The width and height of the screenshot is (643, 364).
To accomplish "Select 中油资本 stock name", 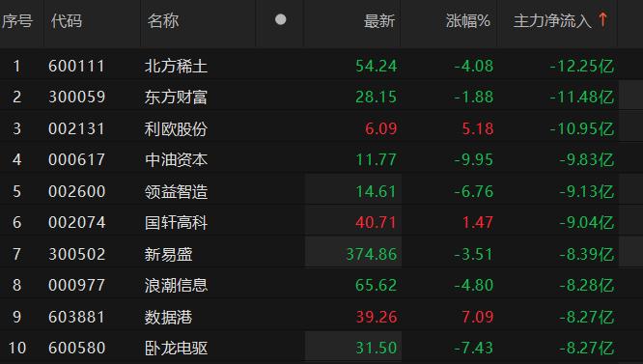I will (176, 160).
